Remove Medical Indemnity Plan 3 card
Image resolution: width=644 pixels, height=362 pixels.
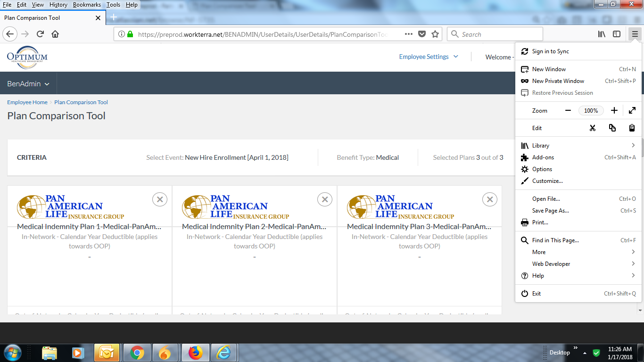tap(490, 199)
